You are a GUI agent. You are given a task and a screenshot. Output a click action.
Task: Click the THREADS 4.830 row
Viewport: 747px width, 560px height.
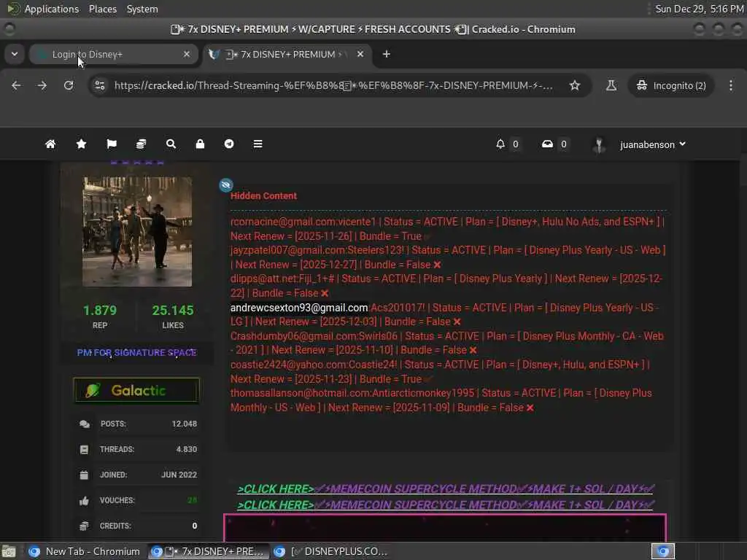tap(138, 449)
